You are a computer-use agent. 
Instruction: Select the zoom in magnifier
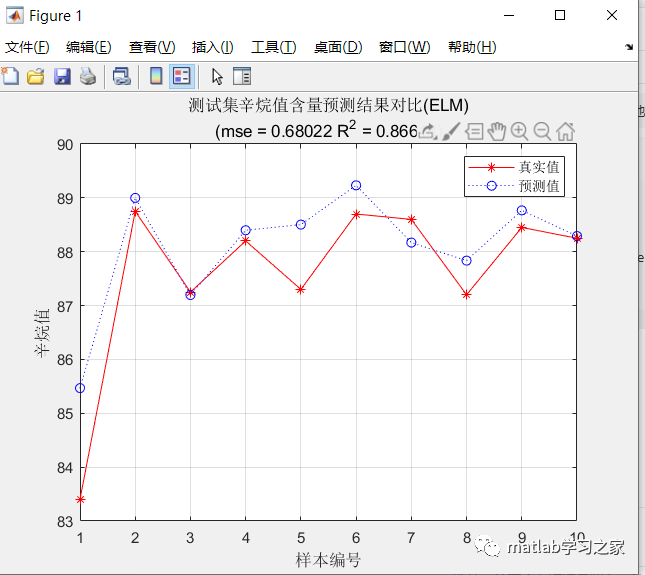(x=519, y=132)
